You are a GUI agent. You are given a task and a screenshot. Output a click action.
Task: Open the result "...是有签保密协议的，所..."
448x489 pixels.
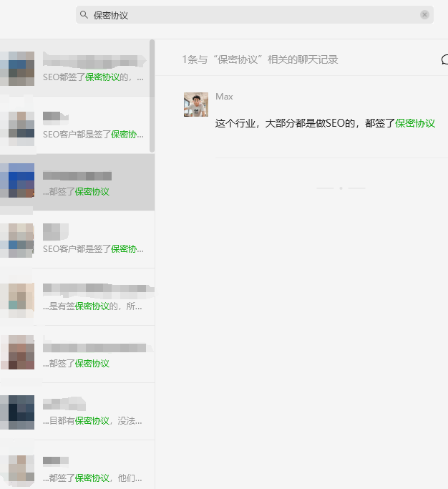(77, 297)
